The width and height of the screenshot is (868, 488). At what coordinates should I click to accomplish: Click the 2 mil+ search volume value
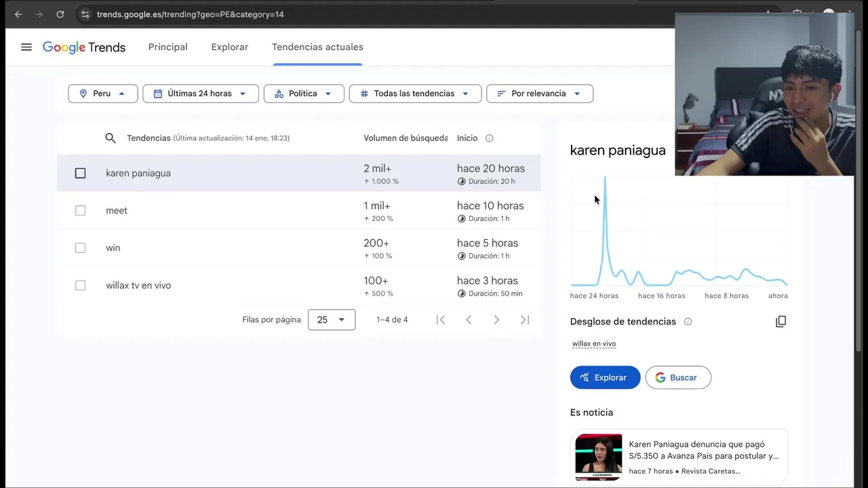(x=378, y=169)
